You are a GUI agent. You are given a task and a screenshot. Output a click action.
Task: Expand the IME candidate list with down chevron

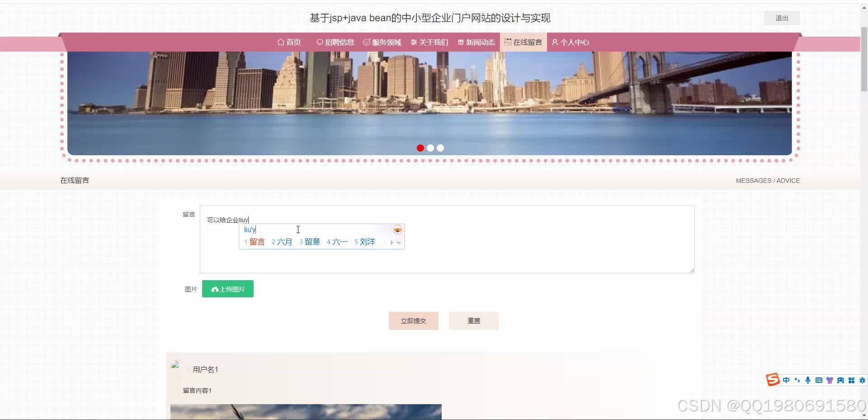[398, 242]
